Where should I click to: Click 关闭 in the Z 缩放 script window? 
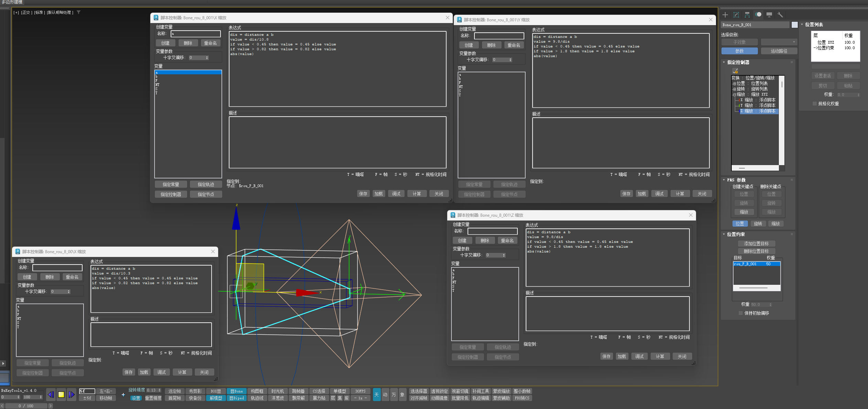click(x=682, y=357)
